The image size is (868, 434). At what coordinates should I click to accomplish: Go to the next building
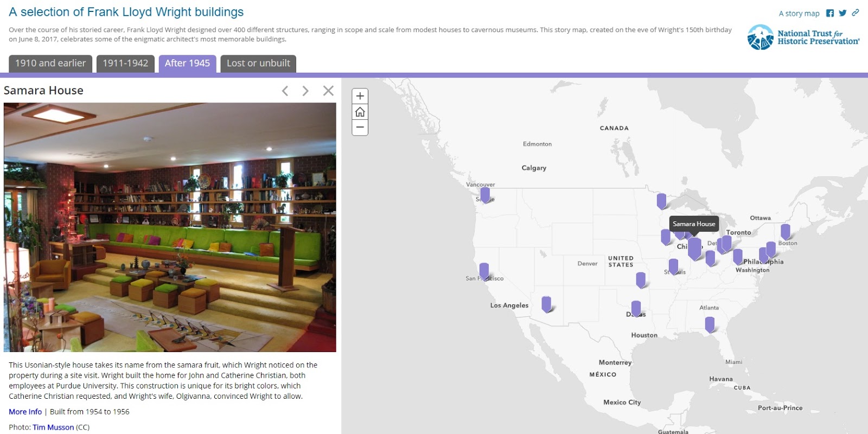click(x=305, y=91)
